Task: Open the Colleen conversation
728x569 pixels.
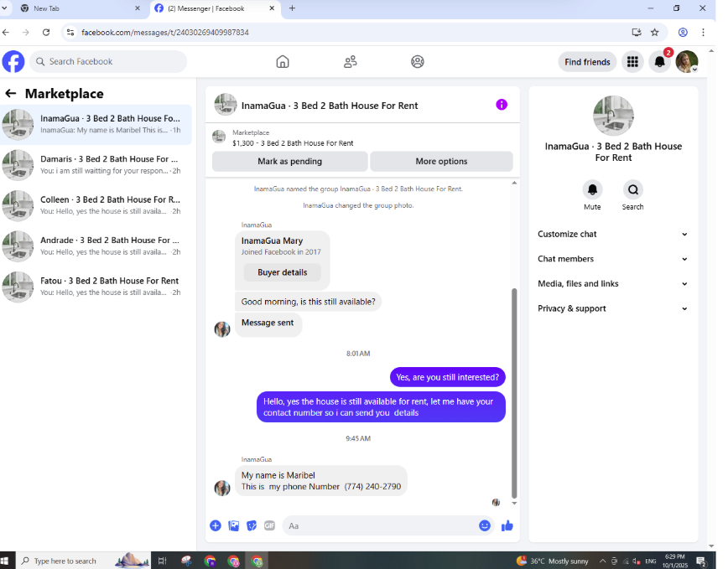Action: (96, 205)
